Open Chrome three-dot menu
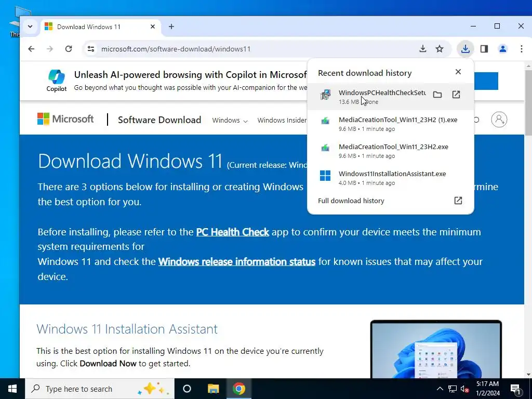This screenshot has height=399, width=532. tap(522, 49)
